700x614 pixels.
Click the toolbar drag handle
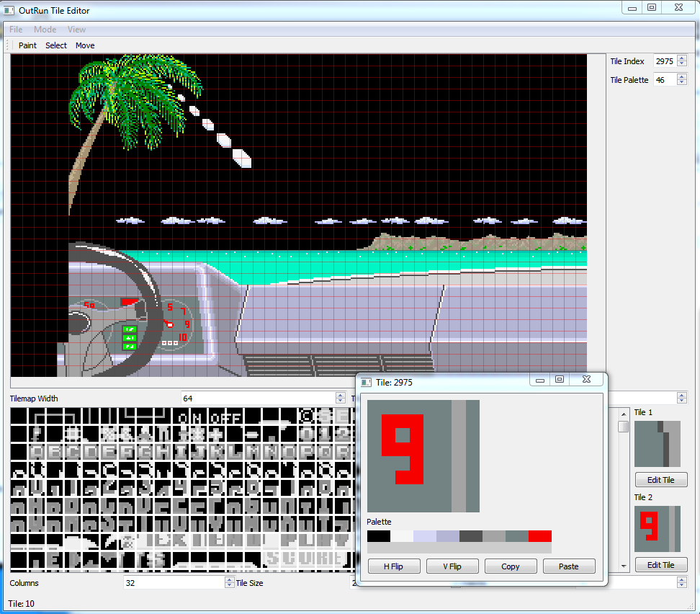point(7,45)
